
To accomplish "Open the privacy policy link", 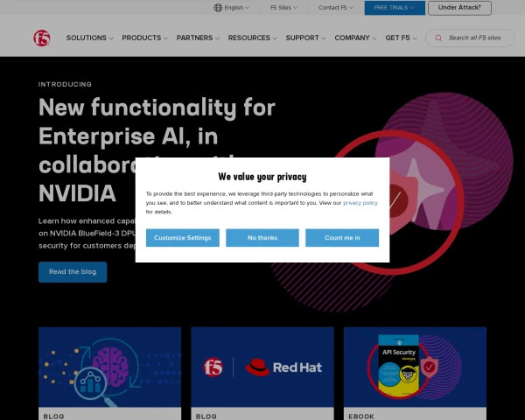I will (x=360, y=203).
